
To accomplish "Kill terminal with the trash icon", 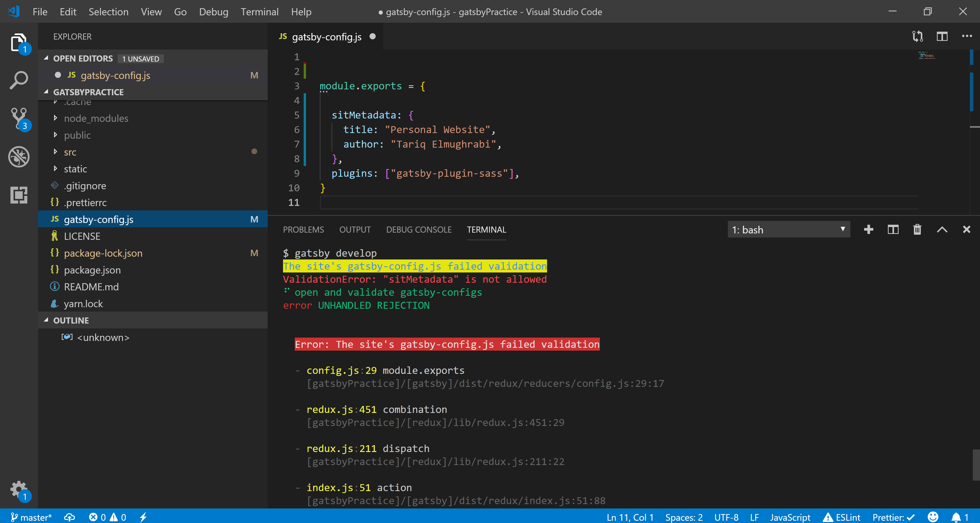I will (917, 230).
